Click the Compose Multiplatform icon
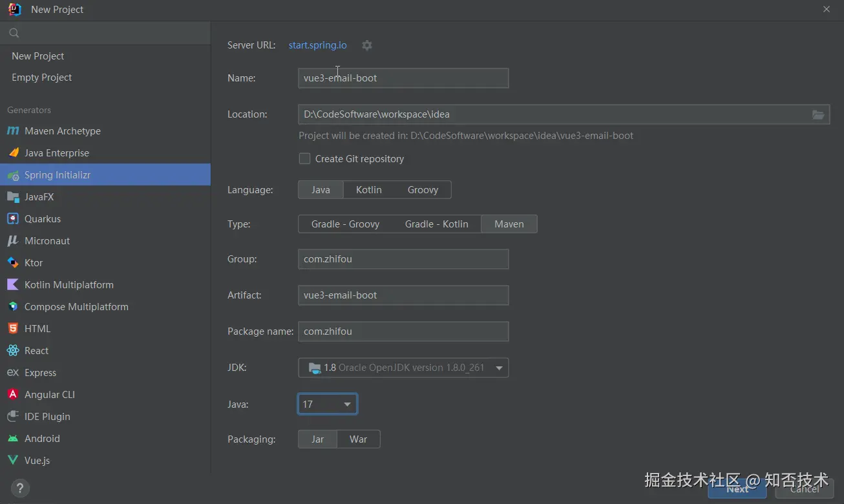Screen dimensions: 844x504 click(x=13, y=307)
